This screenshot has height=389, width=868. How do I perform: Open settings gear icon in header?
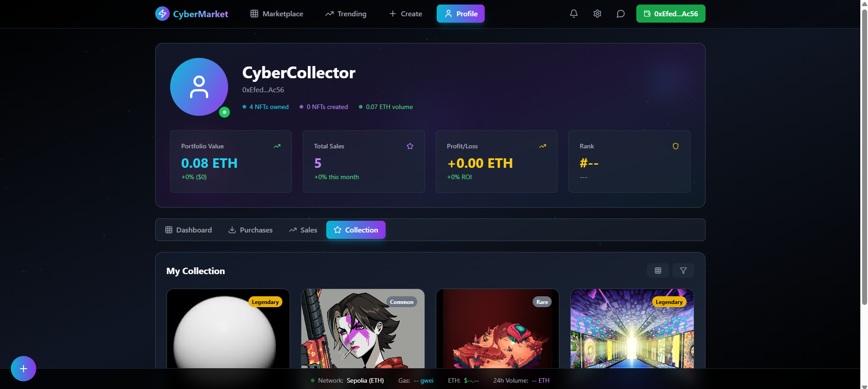[597, 14]
